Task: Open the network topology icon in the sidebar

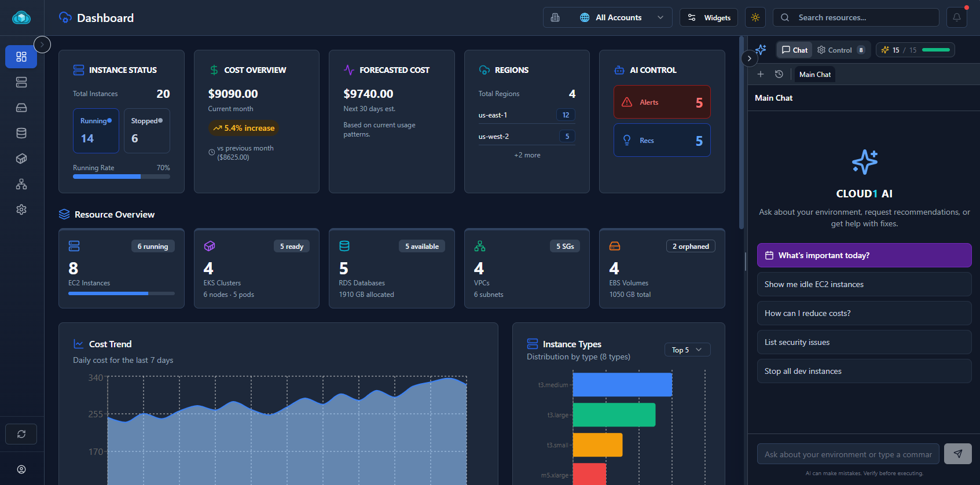Action: click(21, 184)
